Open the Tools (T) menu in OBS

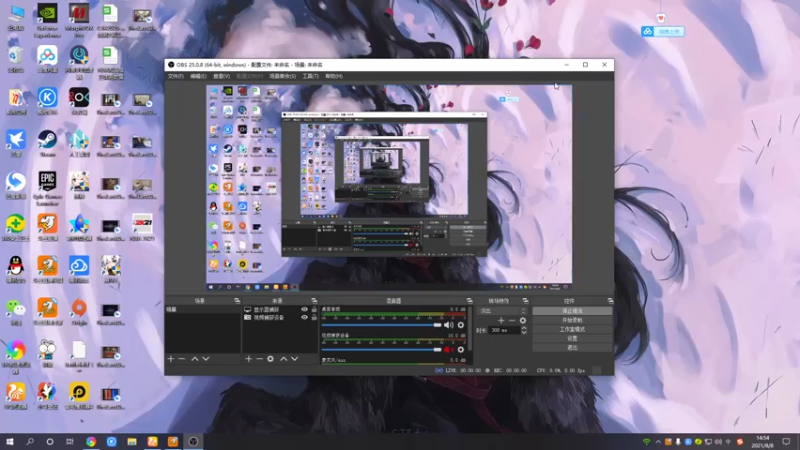pos(310,76)
